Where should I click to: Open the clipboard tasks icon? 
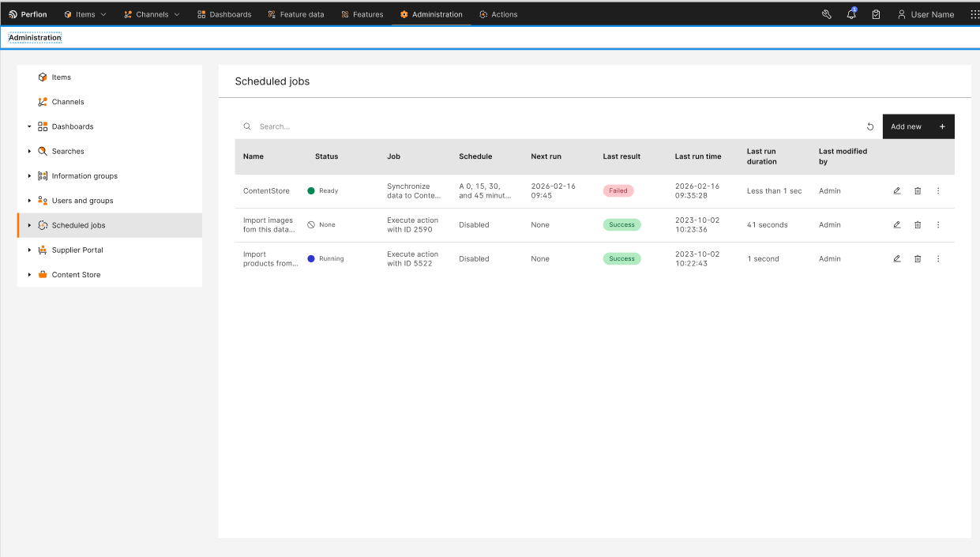pyautogui.click(x=876, y=14)
